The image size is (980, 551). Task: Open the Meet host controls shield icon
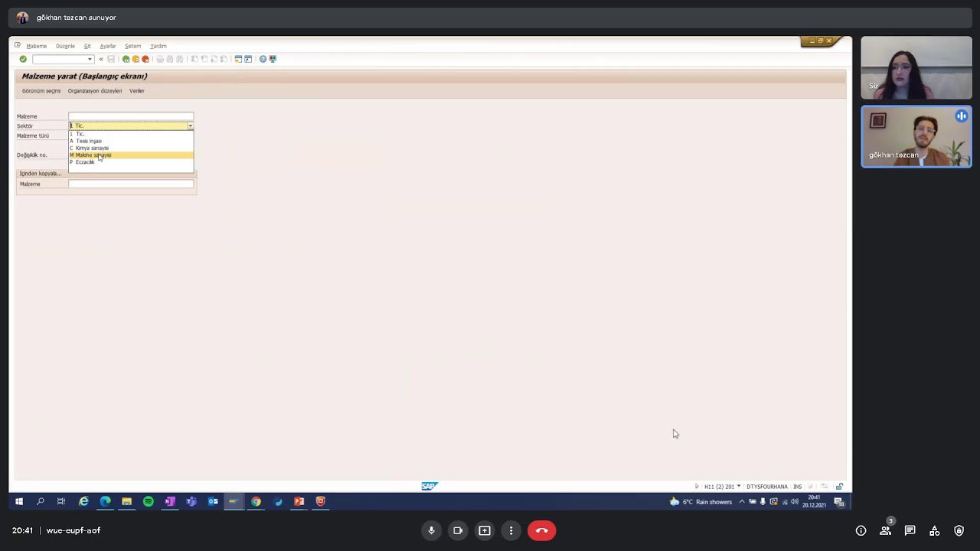[959, 530]
